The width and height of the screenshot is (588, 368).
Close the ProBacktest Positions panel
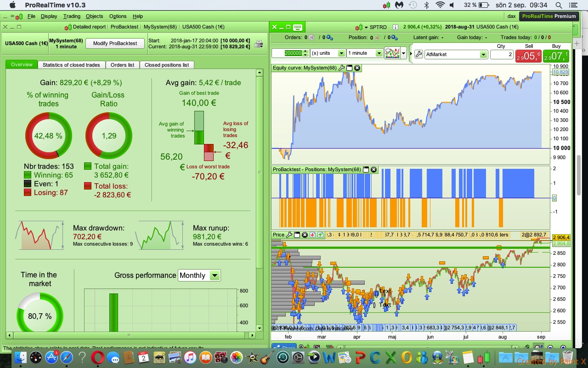point(373,169)
